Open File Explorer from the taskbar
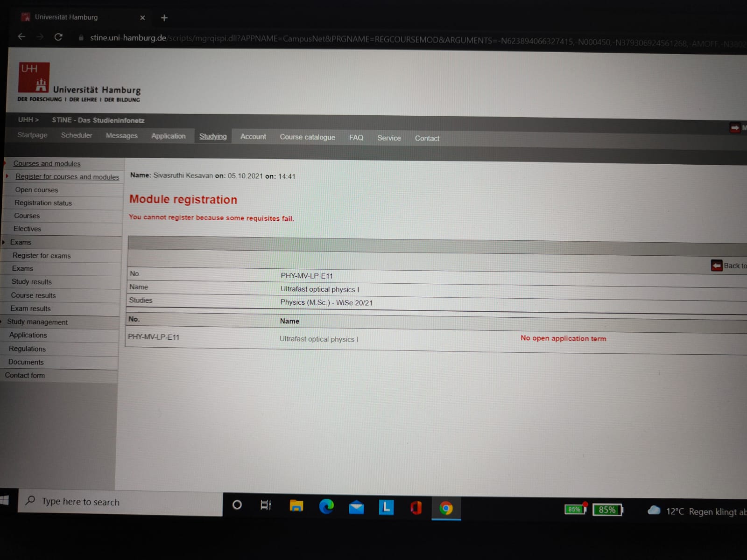Screen dimensions: 747x560 (296, 506)
